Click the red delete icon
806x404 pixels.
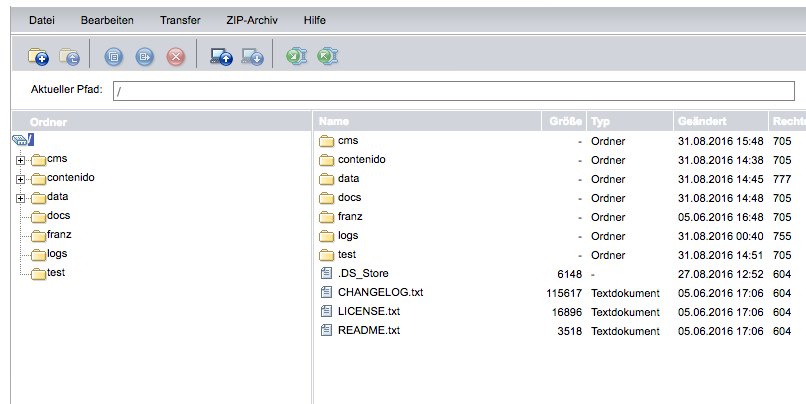point(175,57)
